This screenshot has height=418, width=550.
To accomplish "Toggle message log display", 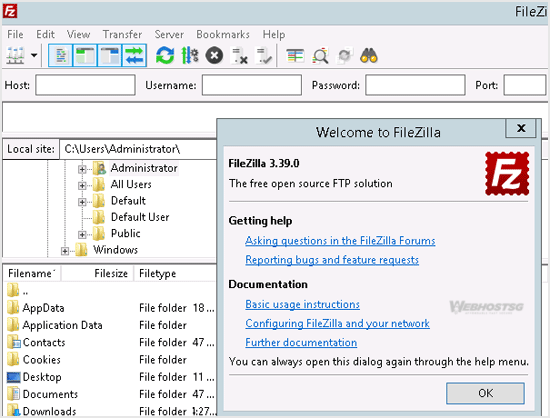I will pos(61,56).
